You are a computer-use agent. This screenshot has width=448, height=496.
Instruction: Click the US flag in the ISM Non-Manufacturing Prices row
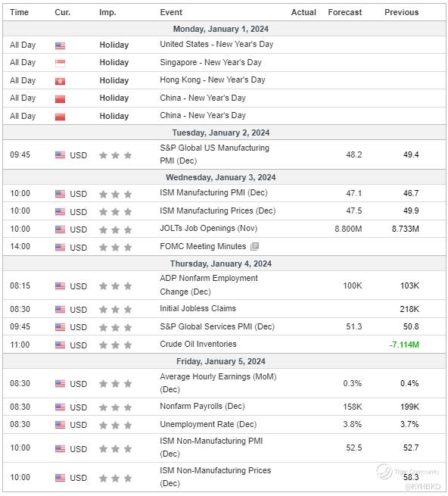60,478
